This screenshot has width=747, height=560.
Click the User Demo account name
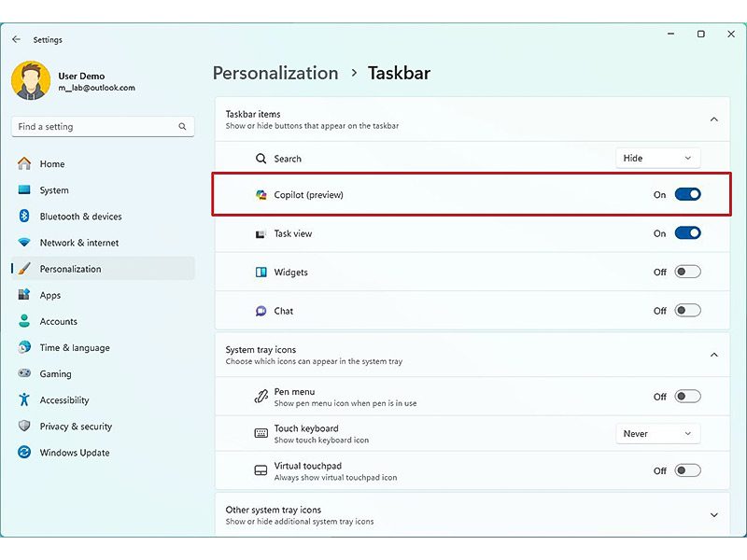(81, 76)
